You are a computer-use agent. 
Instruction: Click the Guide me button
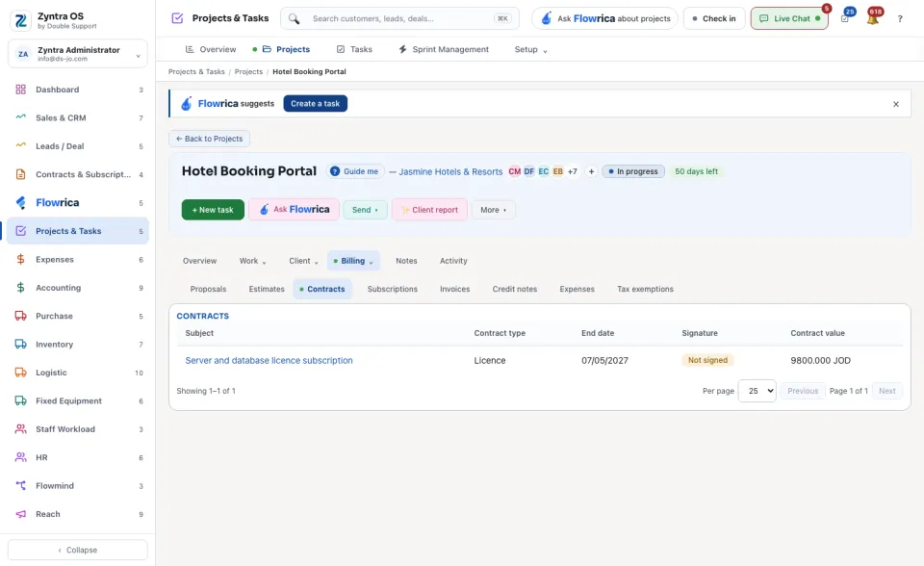coord(355,171)
